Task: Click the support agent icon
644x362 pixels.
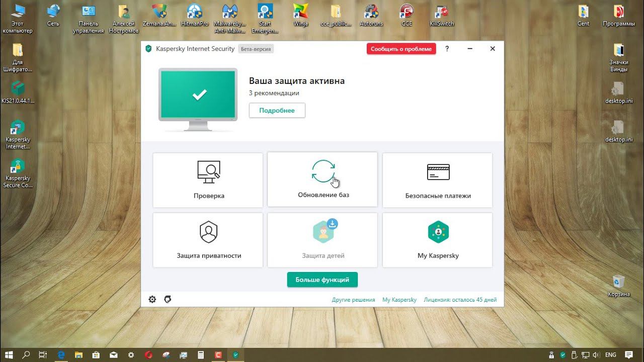Action: tap(168, 299)
